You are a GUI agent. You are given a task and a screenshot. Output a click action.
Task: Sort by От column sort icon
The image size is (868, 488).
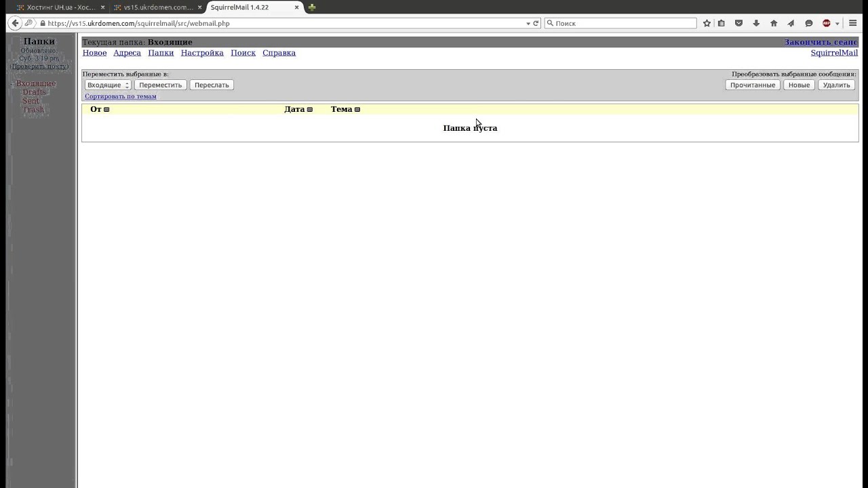[106, 110]
